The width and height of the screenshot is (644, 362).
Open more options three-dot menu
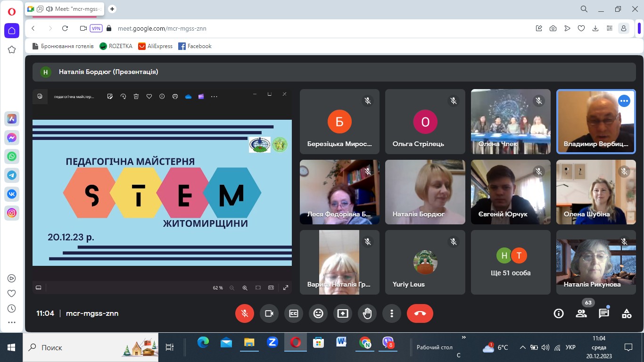(x=392, y=313)
